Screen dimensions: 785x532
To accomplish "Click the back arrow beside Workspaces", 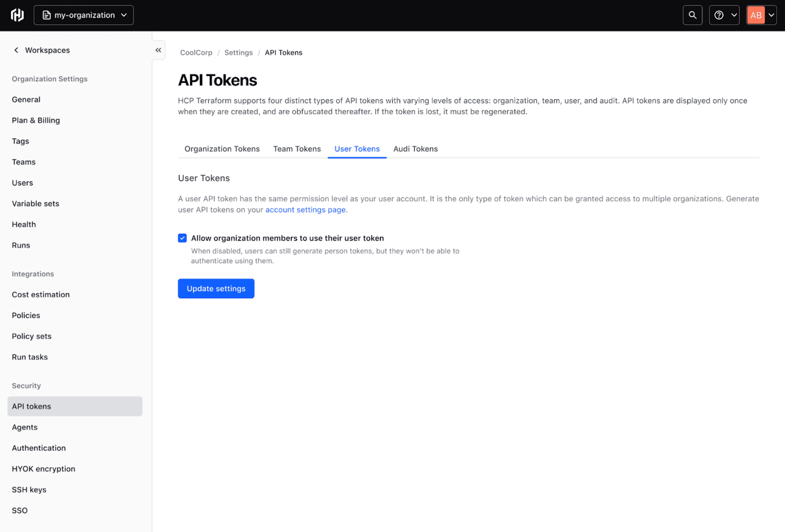I will [16, 50].
